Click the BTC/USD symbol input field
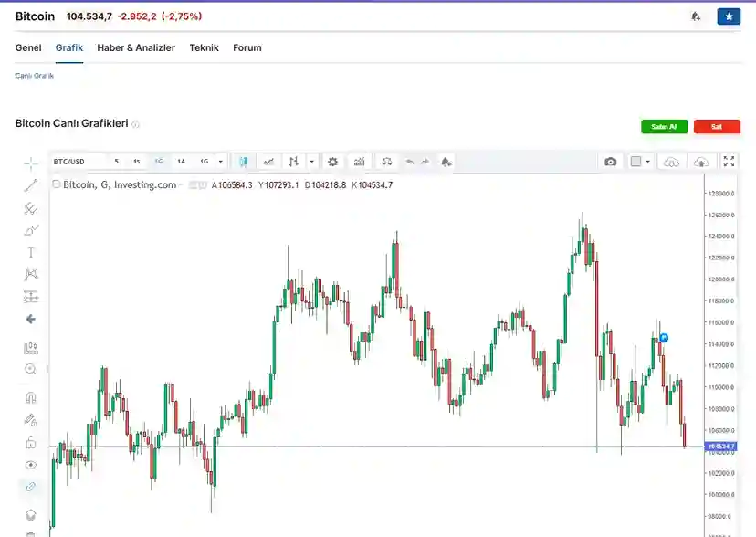The height and width of the screenshot is (537, 756). coord(77,162)
